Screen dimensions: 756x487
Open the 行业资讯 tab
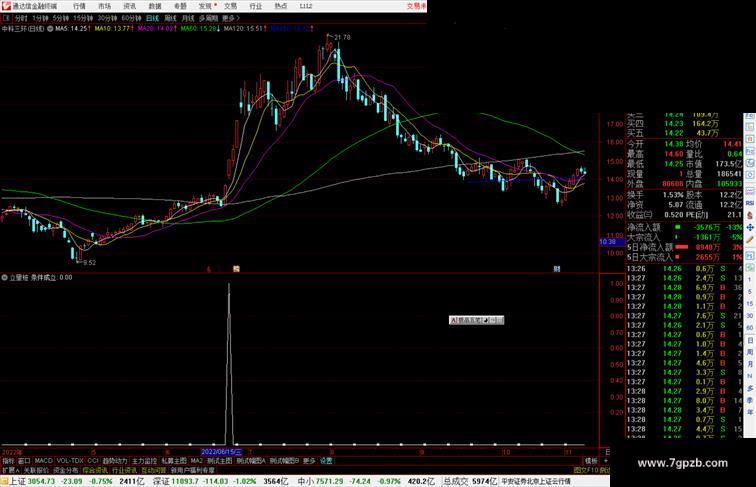124,470
